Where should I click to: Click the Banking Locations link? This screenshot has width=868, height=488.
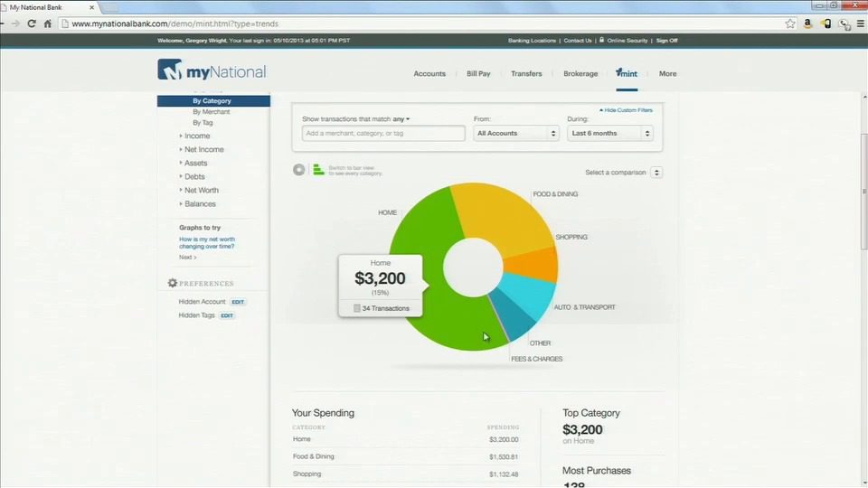pyautogui.click(x=532, y=41)
